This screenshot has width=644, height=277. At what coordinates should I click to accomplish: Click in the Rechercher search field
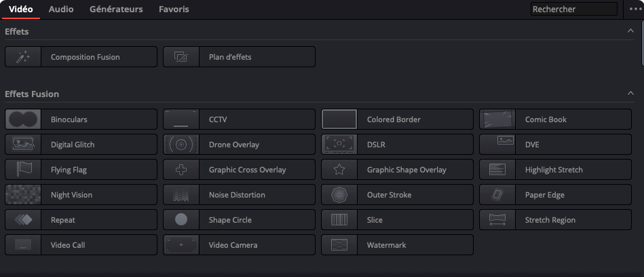[x=573, y=10]
